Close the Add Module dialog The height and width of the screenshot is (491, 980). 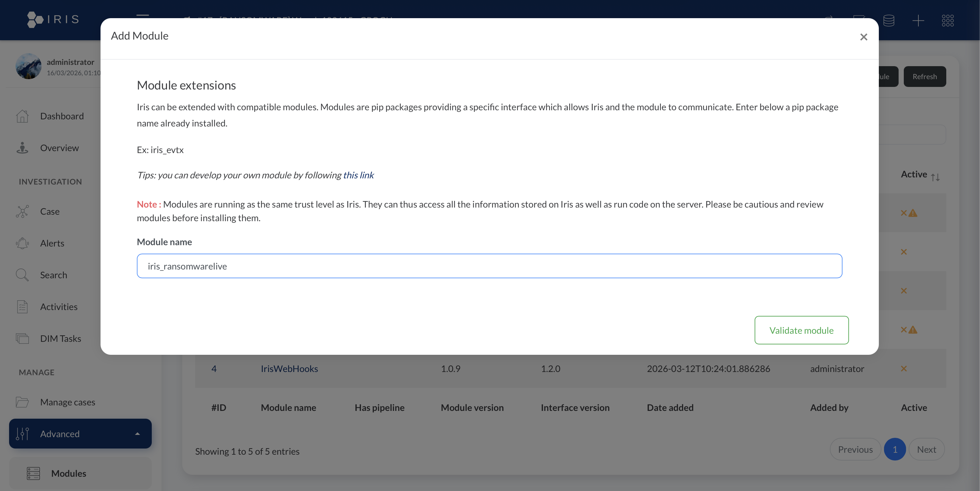coord(864,37)
